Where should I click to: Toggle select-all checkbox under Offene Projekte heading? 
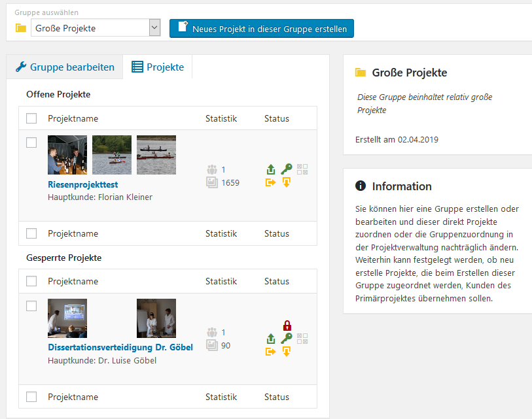(x=31, y=118)
